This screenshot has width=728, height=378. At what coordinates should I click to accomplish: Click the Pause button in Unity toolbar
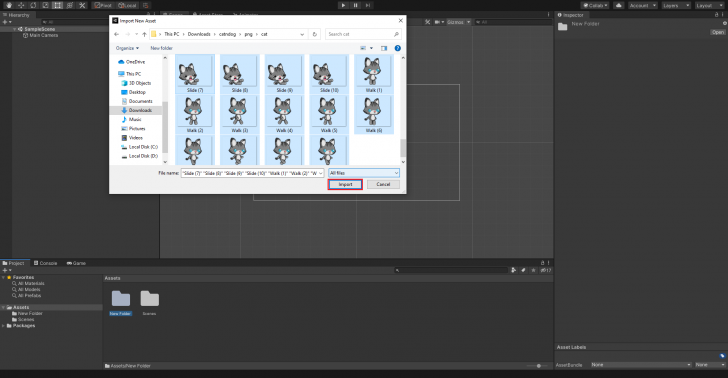(355, 5)
